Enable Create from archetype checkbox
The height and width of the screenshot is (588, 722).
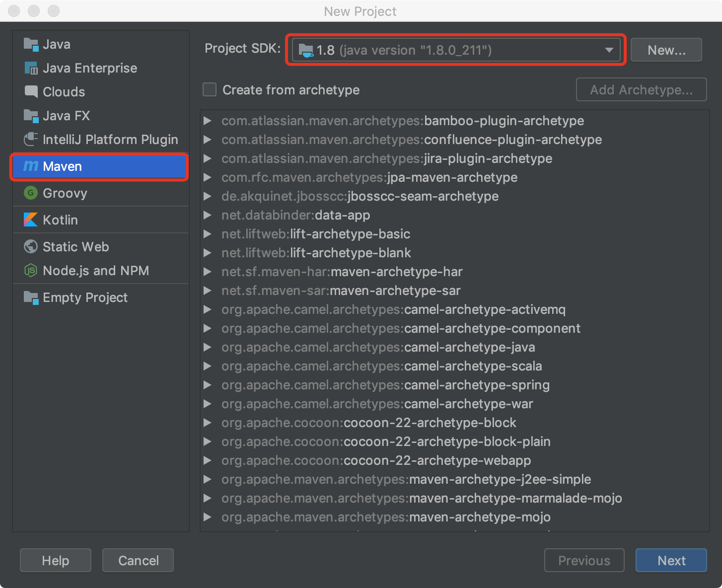click(210, 90)
